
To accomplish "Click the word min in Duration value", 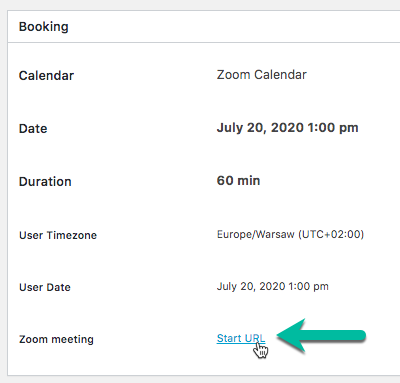I will tap(249, 181).
